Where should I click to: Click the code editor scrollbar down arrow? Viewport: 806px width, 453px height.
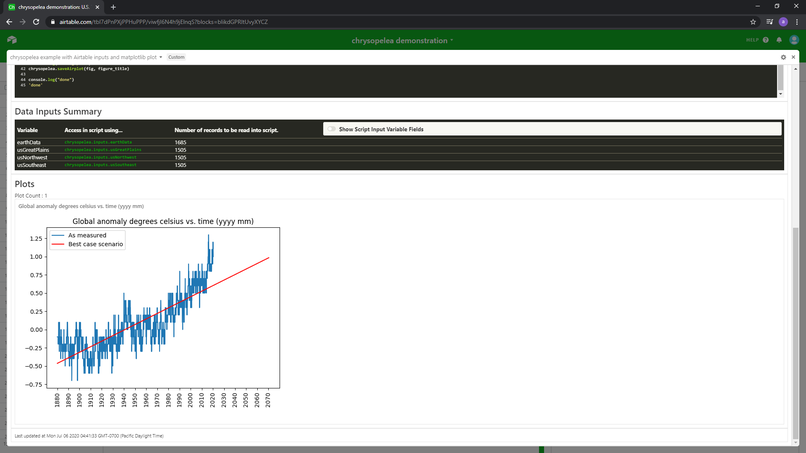tap(780, 94)
